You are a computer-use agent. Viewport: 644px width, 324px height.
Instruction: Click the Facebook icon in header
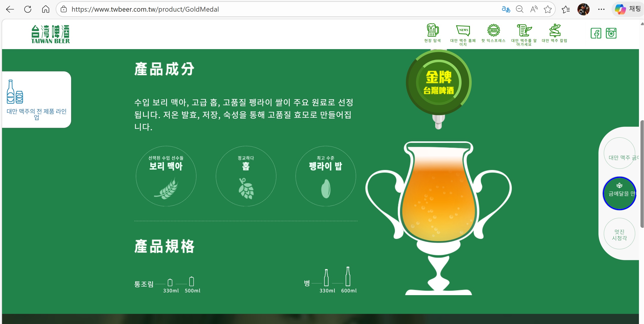coord(596,33)
